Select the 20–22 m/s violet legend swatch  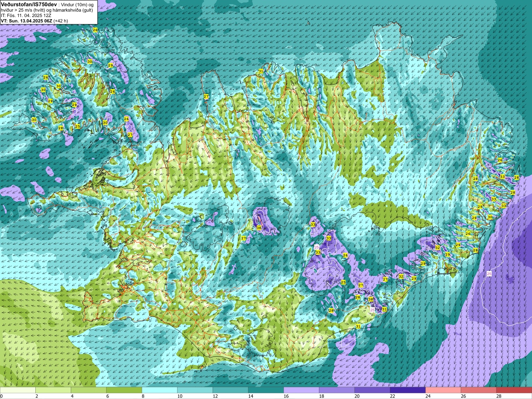coord(372,390)
